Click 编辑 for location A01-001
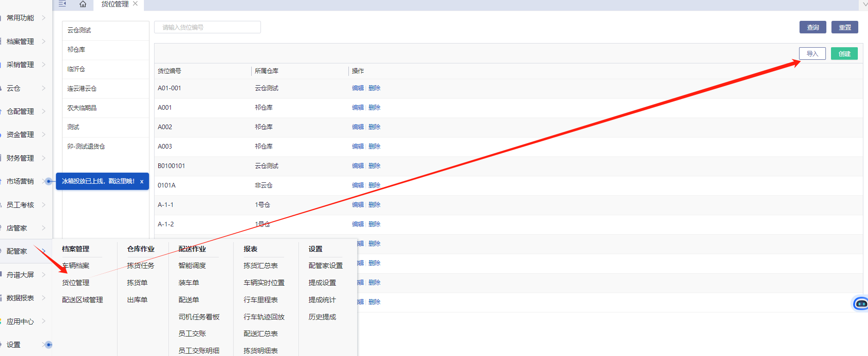The width and height of the screenshot is (868, 356). coord(358,88)
